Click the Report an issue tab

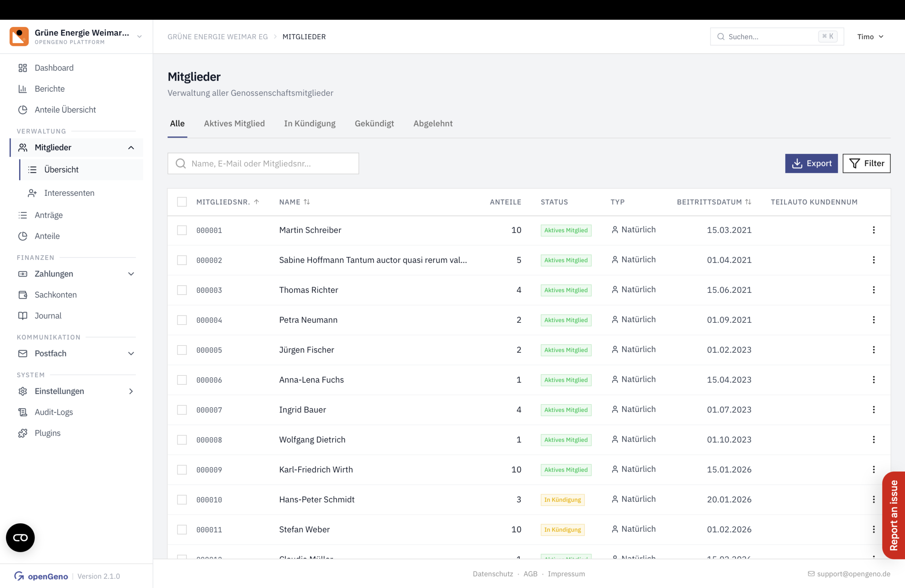(x=894, y=516)
